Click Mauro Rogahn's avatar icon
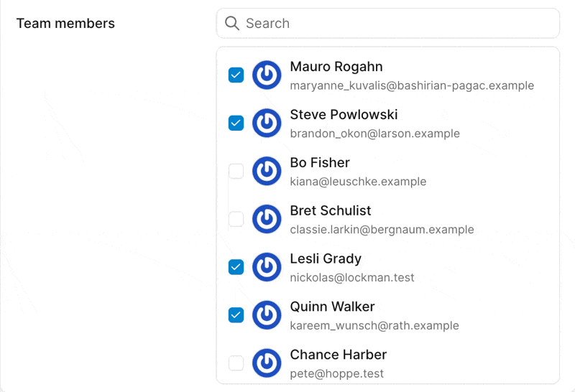This screenshot has width=575, height=392. click(267, 75)
